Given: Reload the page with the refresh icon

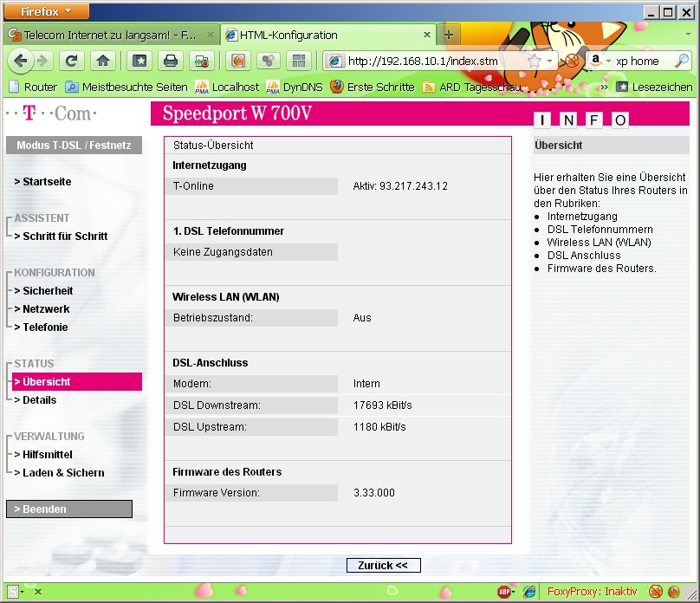Looking at the screenshot, I should click(71, 61).
